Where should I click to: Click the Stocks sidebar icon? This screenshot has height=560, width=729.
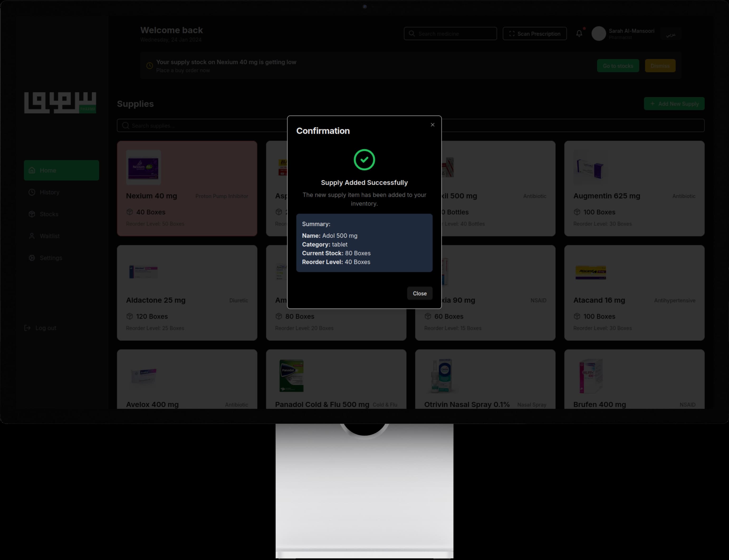[x=32, y=214]
